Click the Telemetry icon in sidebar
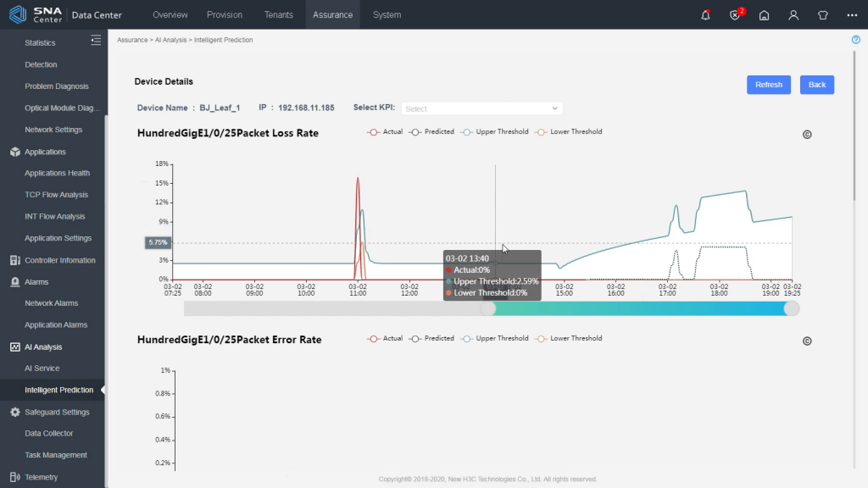 (15, 477)
